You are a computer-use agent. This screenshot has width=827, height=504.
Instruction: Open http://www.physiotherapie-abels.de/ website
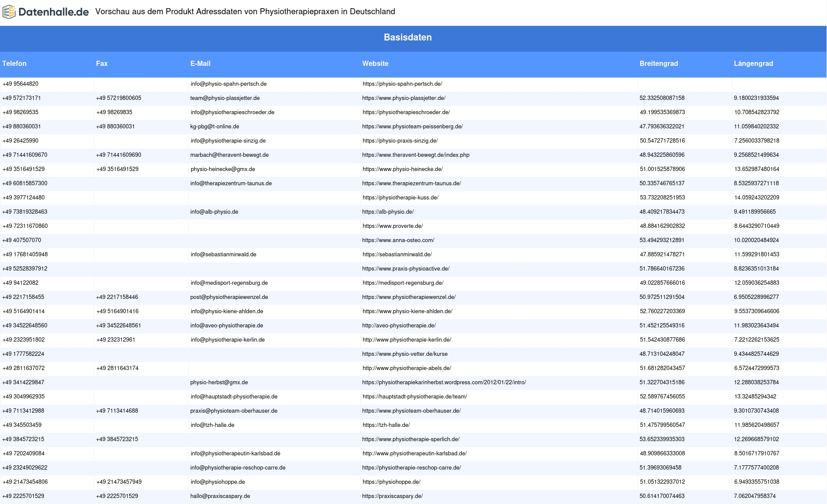407,368
